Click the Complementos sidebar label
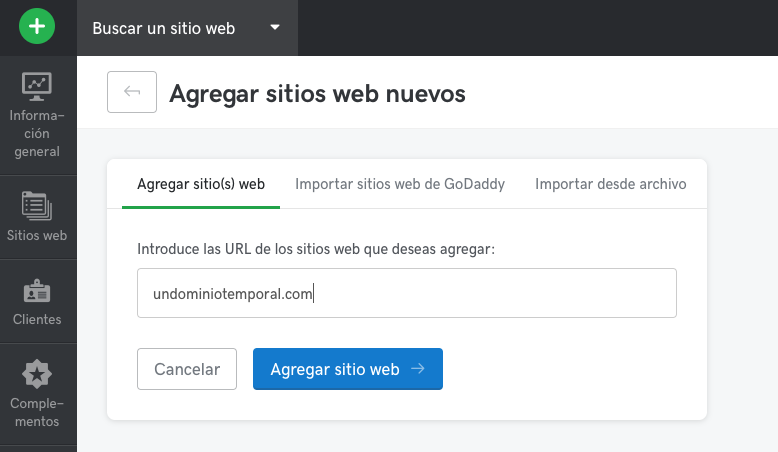 37,412
